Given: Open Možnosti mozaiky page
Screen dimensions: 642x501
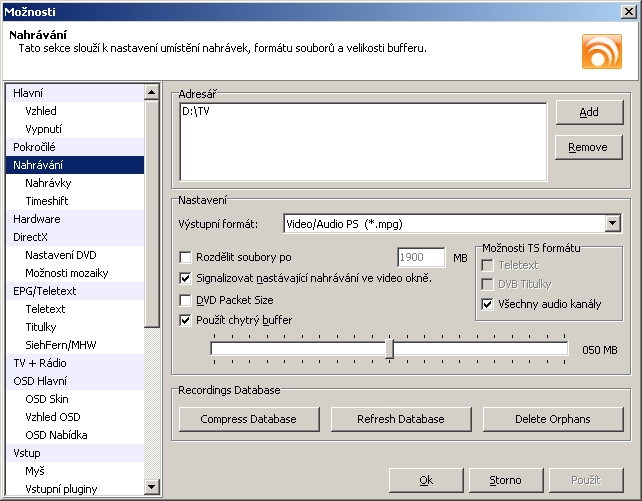Looking at the screenshot, I should pyautogui.click(x=75, y=273).
